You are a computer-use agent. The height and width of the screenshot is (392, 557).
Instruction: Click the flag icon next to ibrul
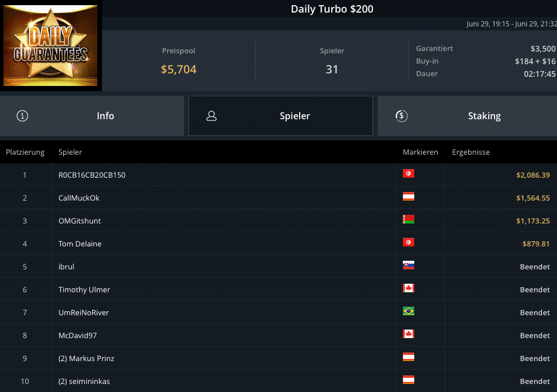coord(409,265)
